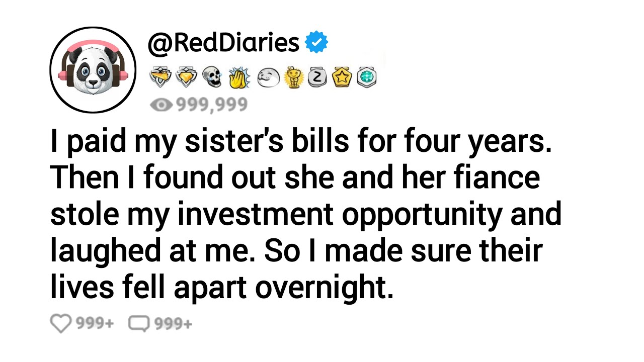Click the post text about sister's bills
The width and height of the screenshot is (644, 362).
coord(301,143)
